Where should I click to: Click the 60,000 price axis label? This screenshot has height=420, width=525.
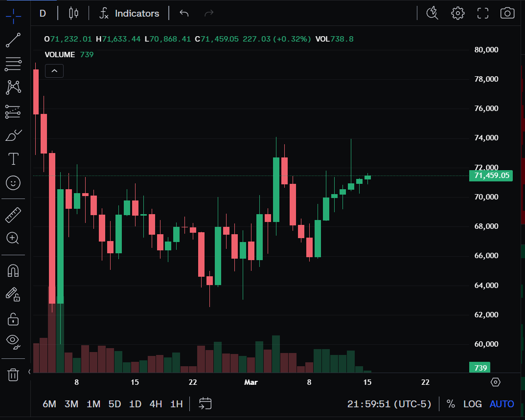486,344
